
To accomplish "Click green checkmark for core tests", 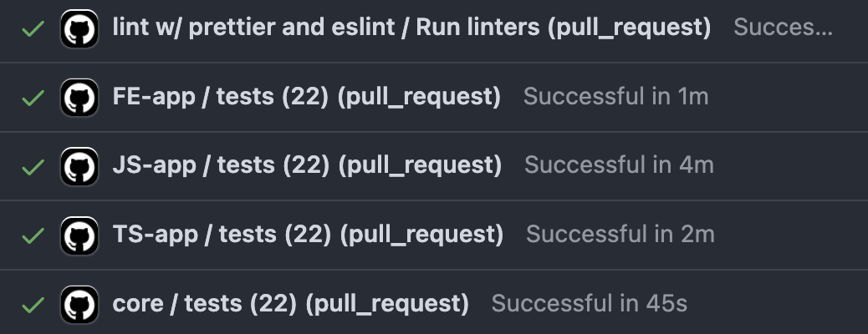I will coord(33,304).
